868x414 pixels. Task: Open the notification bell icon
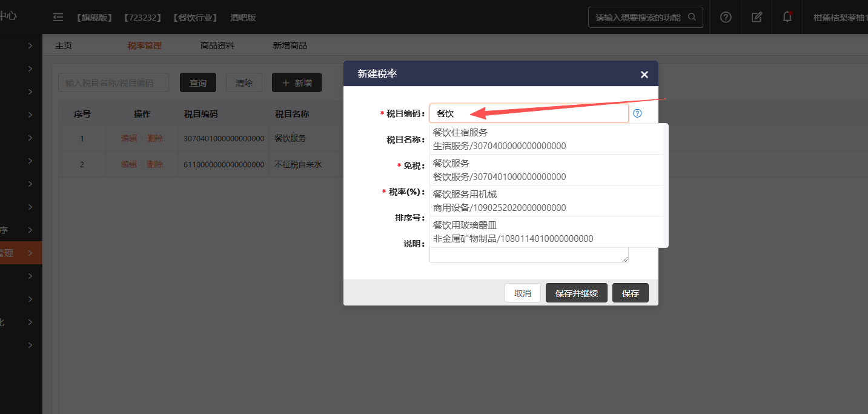787,17
